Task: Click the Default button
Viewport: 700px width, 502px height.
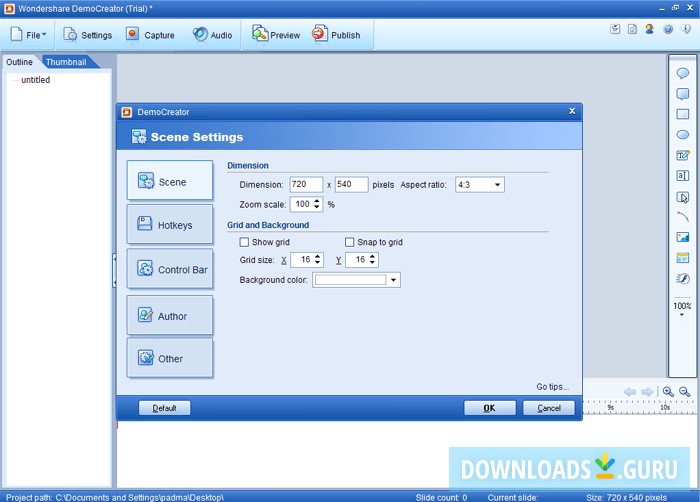Action: pos(164,408)
